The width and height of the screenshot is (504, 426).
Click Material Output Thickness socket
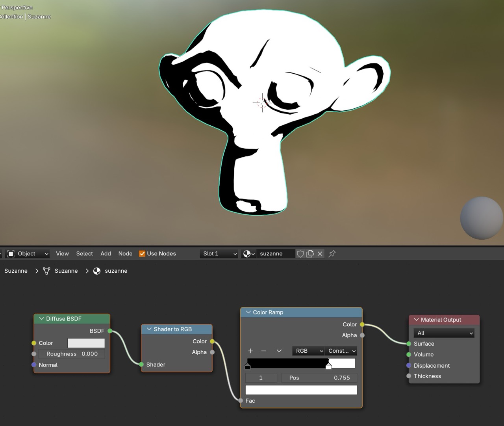coord(409,376)
